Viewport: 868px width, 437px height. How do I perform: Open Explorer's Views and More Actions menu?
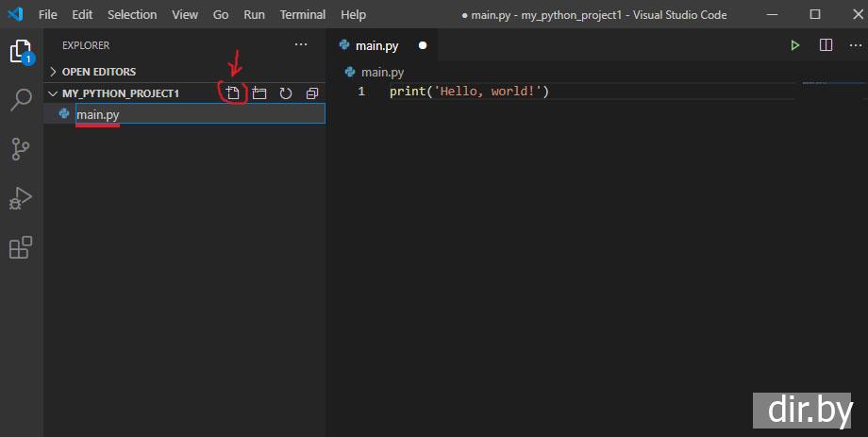(x=301, y=45)
